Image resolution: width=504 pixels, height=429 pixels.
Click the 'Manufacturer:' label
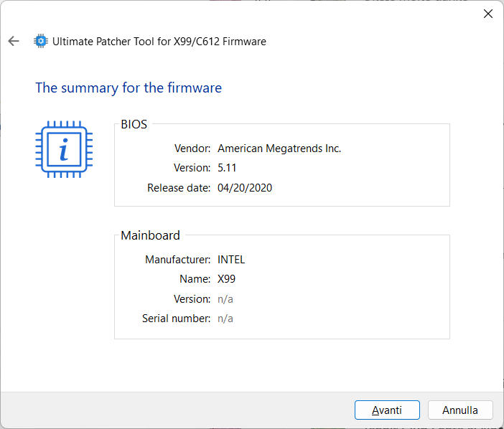178,260
